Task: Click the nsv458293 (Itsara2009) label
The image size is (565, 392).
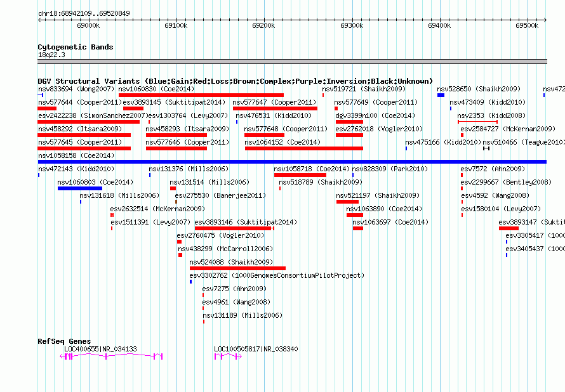Action: [187, 129]
